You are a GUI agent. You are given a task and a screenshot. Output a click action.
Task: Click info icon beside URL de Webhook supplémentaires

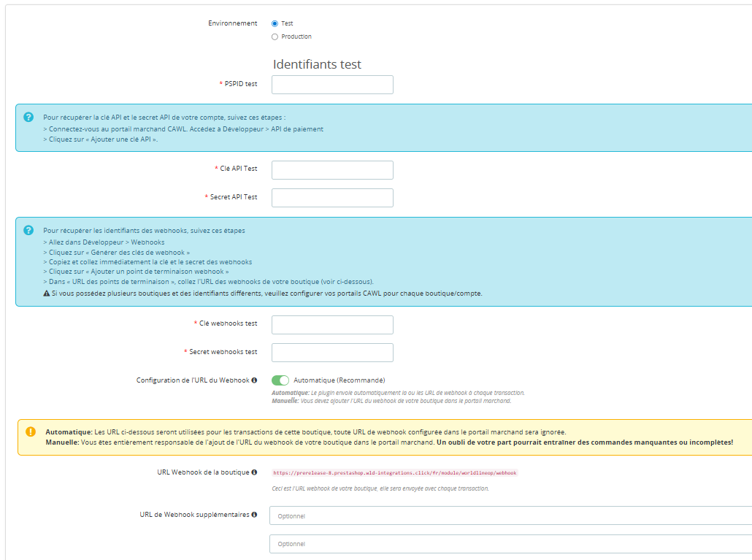[255, 515]
